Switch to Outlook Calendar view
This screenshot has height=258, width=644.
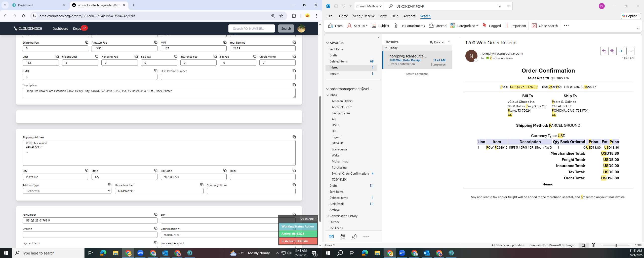(x=343, y=237)
